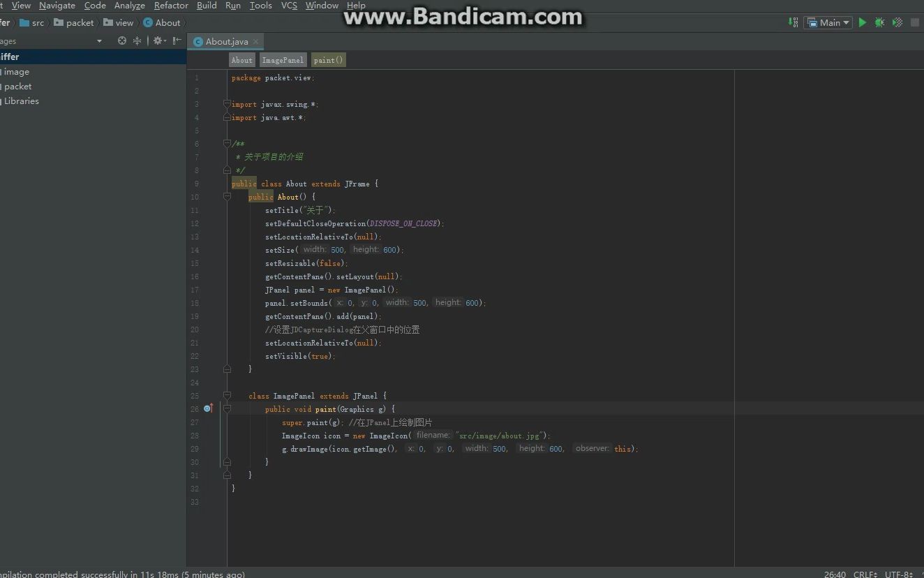This screenshot has width=924, height=578.
Task: Click the JDCaptureDialog comment on line 20
Action: [343, 330]
